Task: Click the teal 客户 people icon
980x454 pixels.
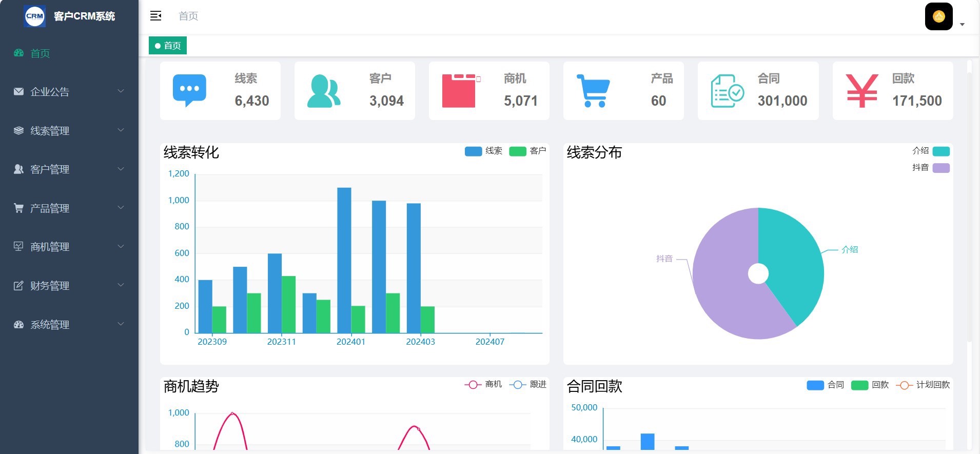Action: coord(323,91)
